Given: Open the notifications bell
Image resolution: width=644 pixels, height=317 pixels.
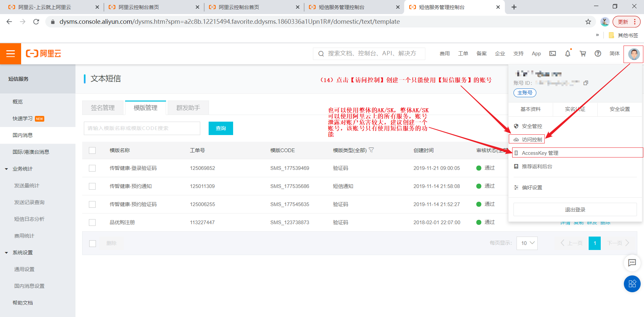Looking at the screenshot, I should tap(568, 54).
